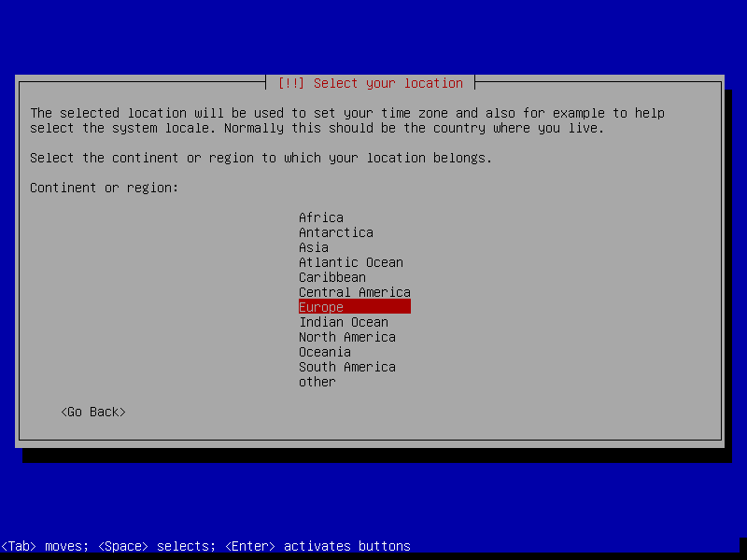
Task: Select Indian Ocean in the list
Action: (343, 322)
